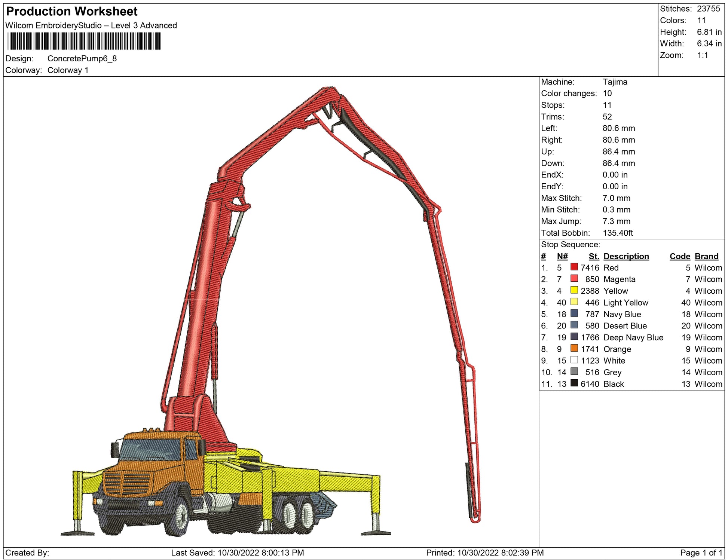Click the Production Worksheet title
Image resolution: width=728 pixels, height=560 pixels.
(x=72, y=12)
